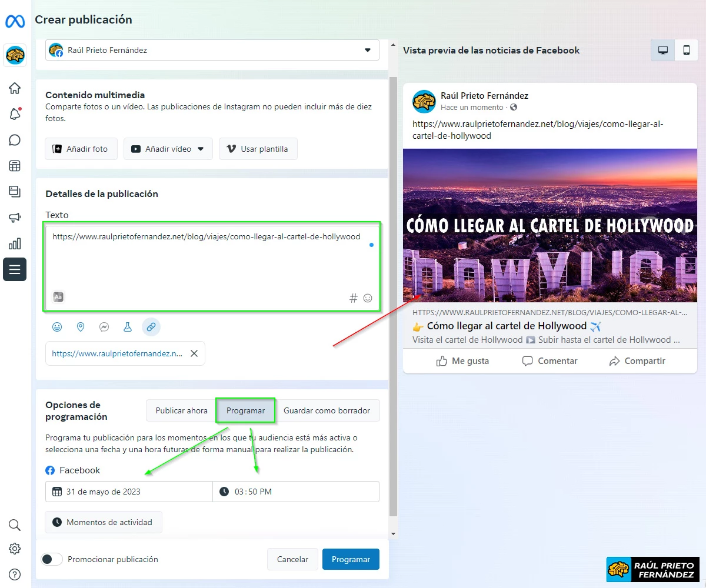Open Insights via the bar chart sidebar icon
The height and width of the screenshot is (588, 706).
[x=14, y=243]
